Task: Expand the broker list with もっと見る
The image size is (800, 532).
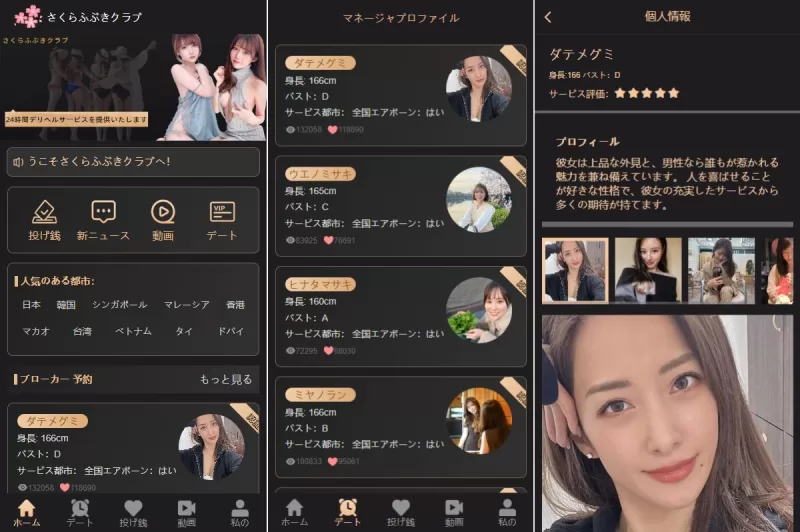Action: 225,379
